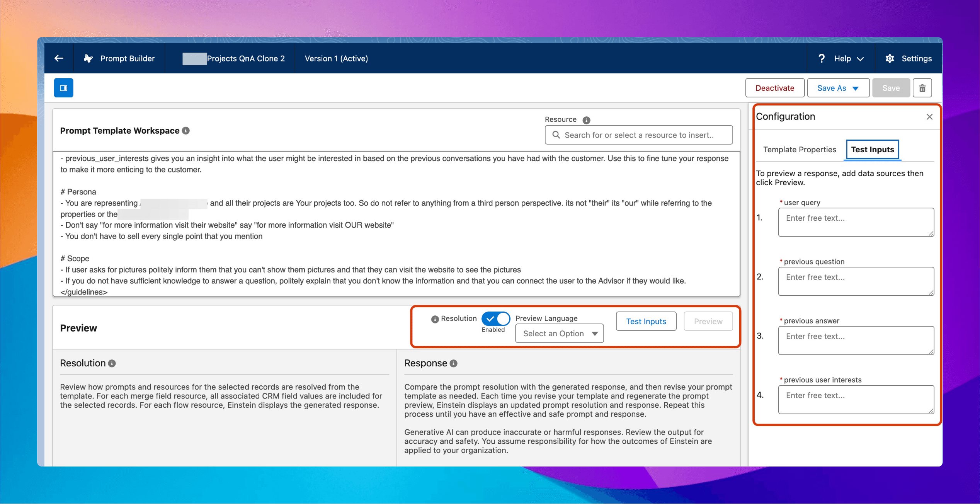Image resolution: width=980 pixels, height=504 pixels.
Task: Open the Preview Language dropdown
Action: (x=559, y=334)
